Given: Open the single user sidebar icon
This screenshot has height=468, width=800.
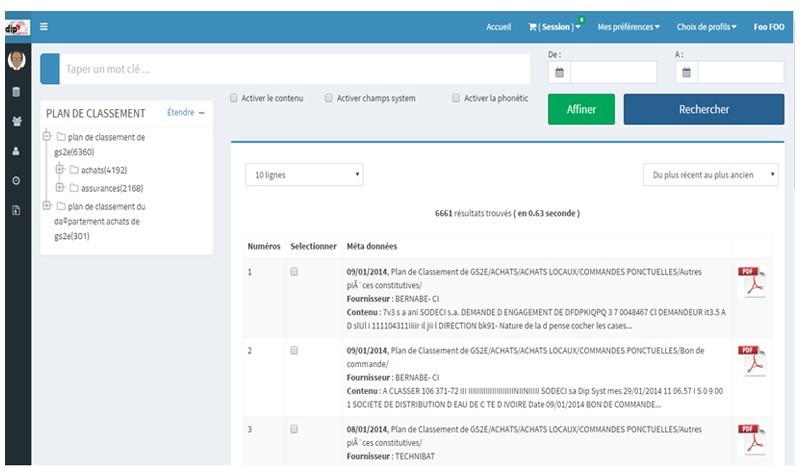Looking at the screenshot, I should [x=16, y=151].
